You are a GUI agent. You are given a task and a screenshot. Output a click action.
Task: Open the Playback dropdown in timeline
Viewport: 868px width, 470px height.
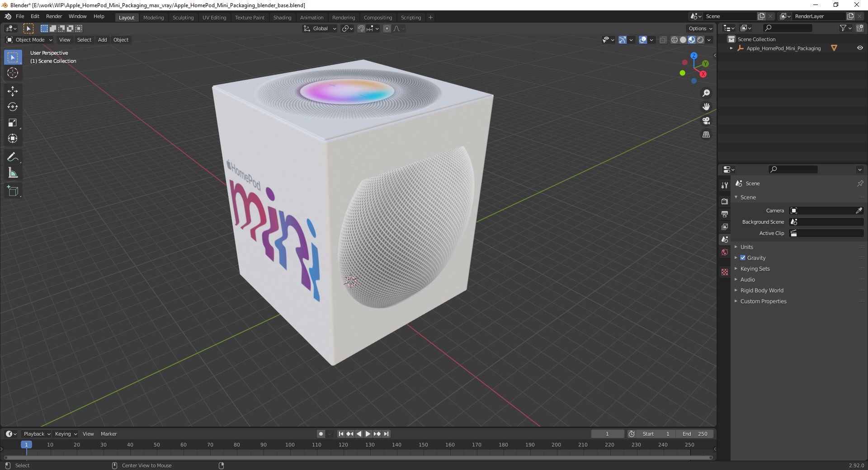37,434
